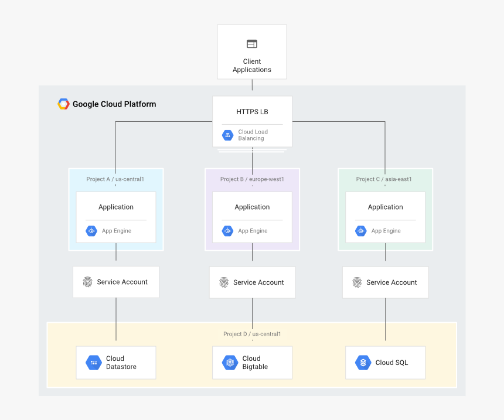Click the fingerprint icon under Project C
The height and width of the screenshot is (420, 504).
(357, 282)
